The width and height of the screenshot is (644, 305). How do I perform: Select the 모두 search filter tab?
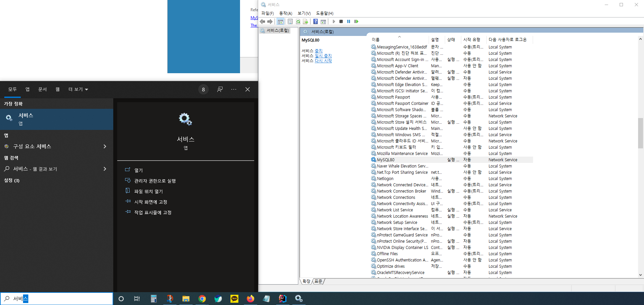click(13, 89)
